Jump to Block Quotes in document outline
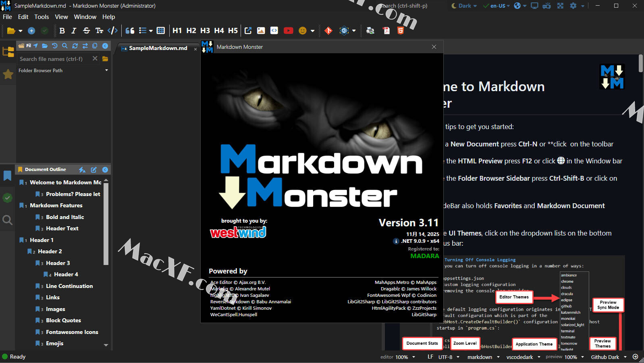The image size is (644, 363). [63, 320]
